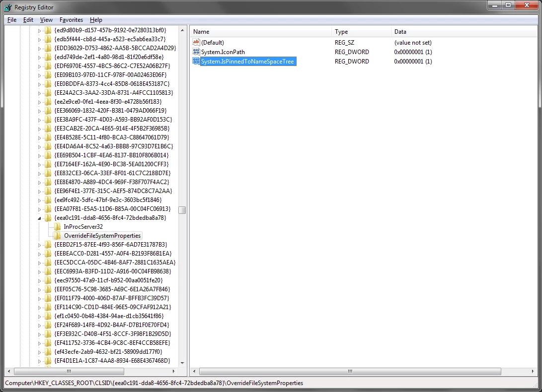The image size is (542, 392).
Task: Click folder icon of {EEA07F81-E5A5-11D6-B85A-00C04FC06913}
Action: [x=48, y=208]
